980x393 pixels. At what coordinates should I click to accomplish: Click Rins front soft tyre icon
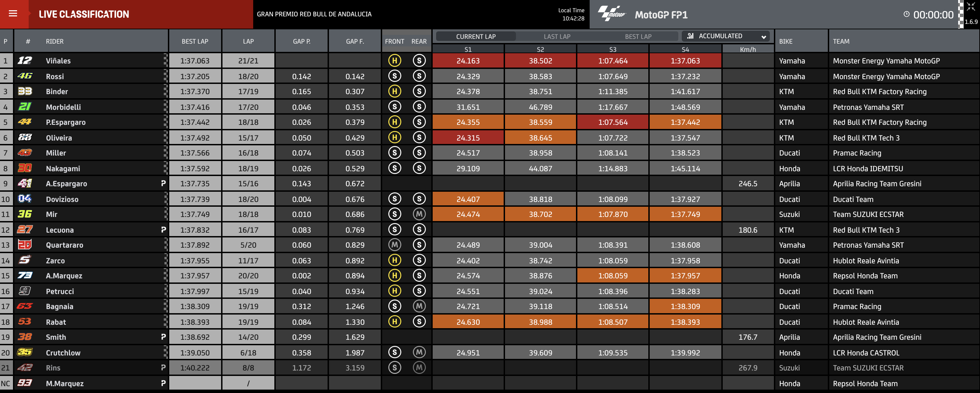click(394, 367)
